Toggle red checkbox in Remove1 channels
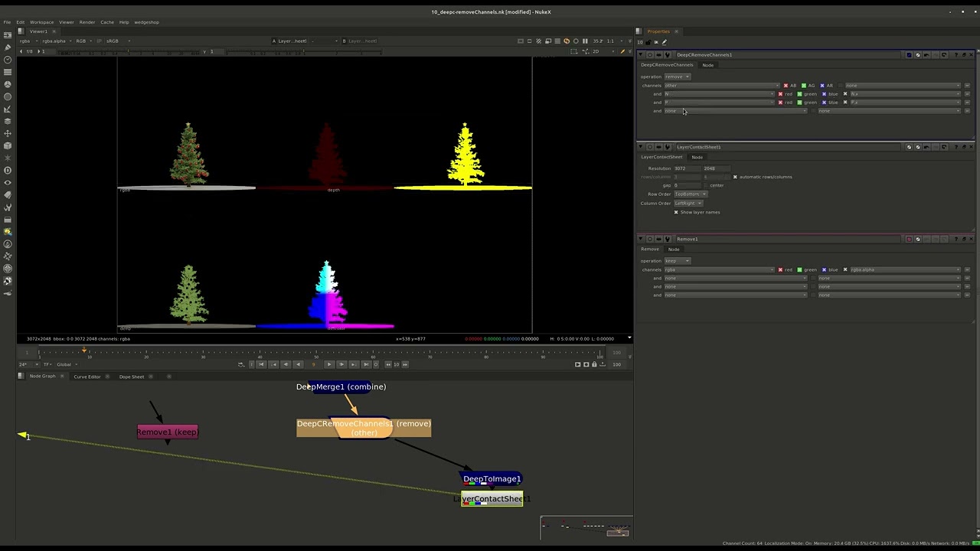 780,269
